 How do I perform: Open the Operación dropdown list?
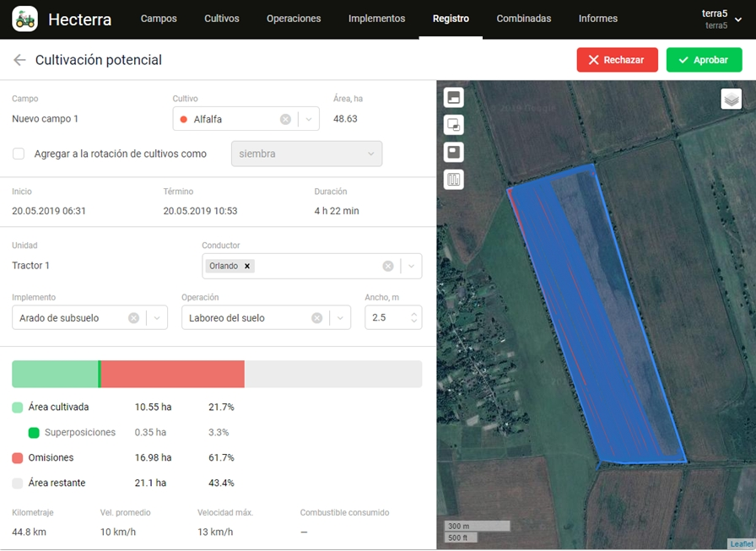(339, 318)
